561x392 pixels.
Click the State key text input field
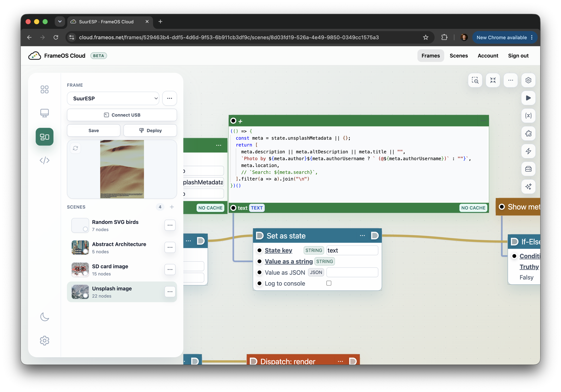point(352,250)
